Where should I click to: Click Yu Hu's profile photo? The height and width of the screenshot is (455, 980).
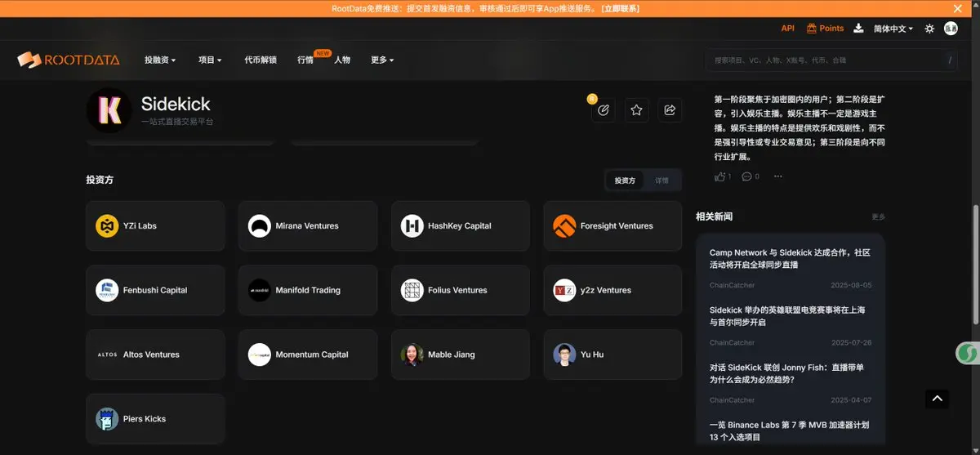[564, 355]
